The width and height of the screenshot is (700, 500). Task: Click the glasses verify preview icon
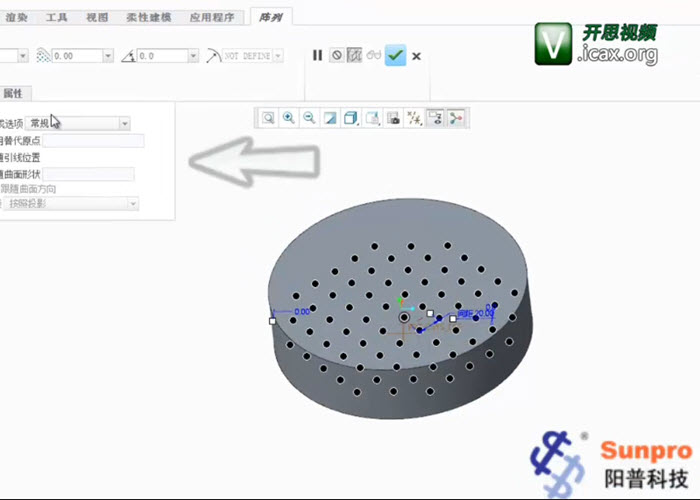click(374, 55)
